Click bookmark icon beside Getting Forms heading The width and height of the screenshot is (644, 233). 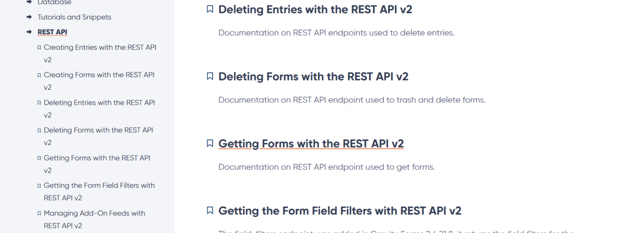210,143
